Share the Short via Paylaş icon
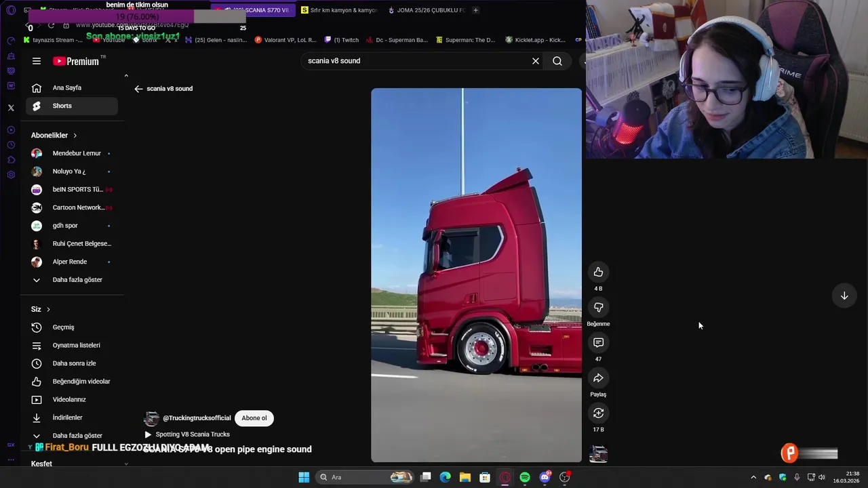Image resolution: width=868 pixels, height=488 pixels. click(598, 378)
